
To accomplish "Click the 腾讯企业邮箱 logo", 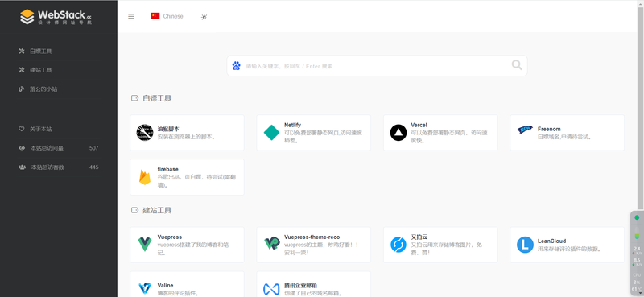I will pyautogui.click(x=271, y=289).
